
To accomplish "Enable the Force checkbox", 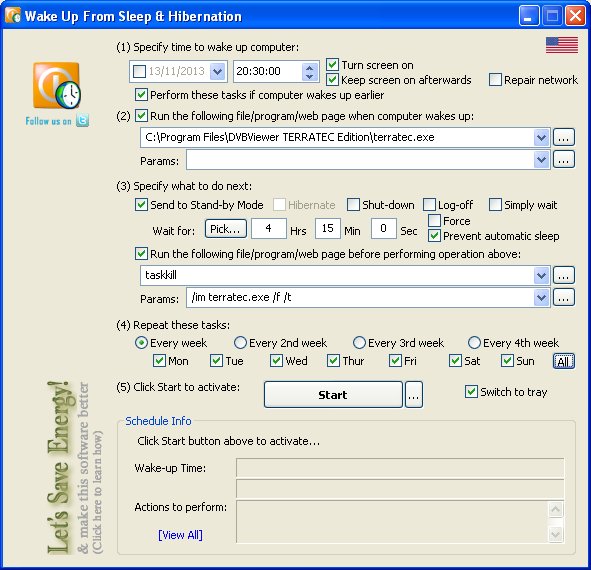I will point(434,220).
